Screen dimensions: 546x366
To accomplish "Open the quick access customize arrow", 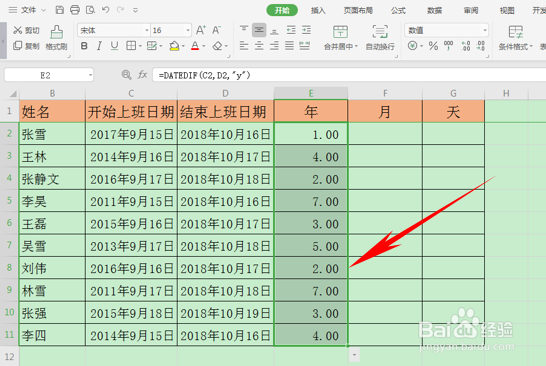I will point(135,10).
